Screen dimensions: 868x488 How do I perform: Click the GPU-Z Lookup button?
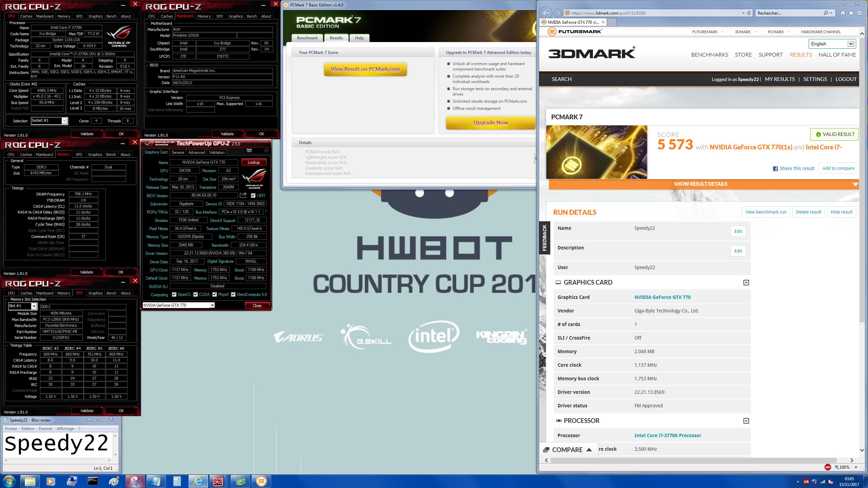click(x=254, y=162)
